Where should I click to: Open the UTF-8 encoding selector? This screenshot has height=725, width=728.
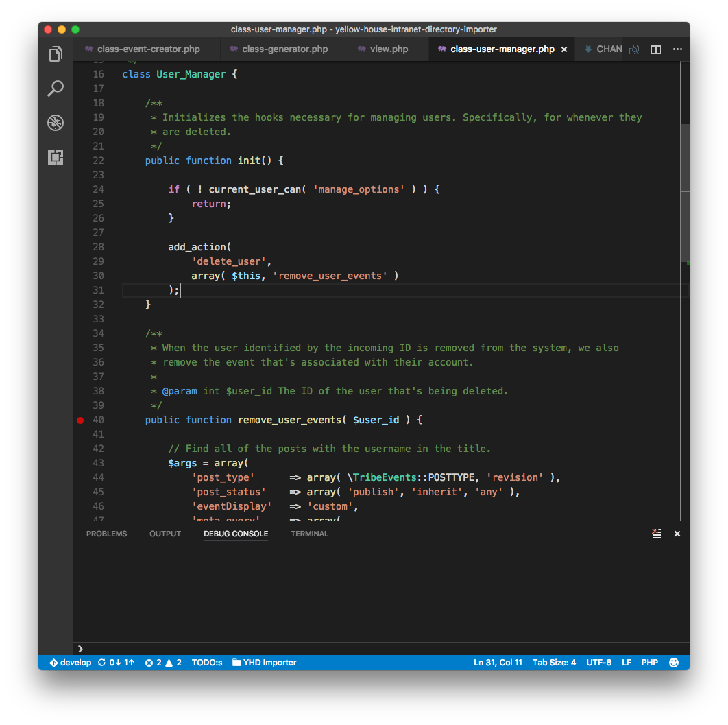click(599, 662)
